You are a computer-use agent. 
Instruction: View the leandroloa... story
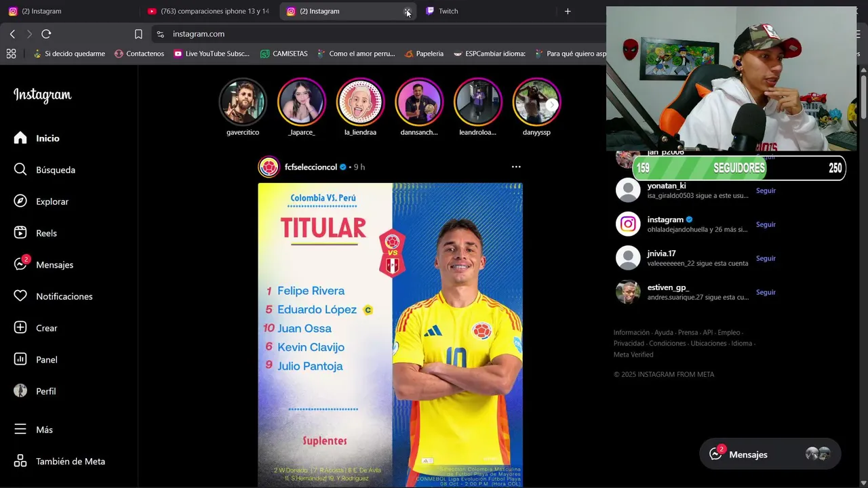pyautogui.click(x=478, y=102)
